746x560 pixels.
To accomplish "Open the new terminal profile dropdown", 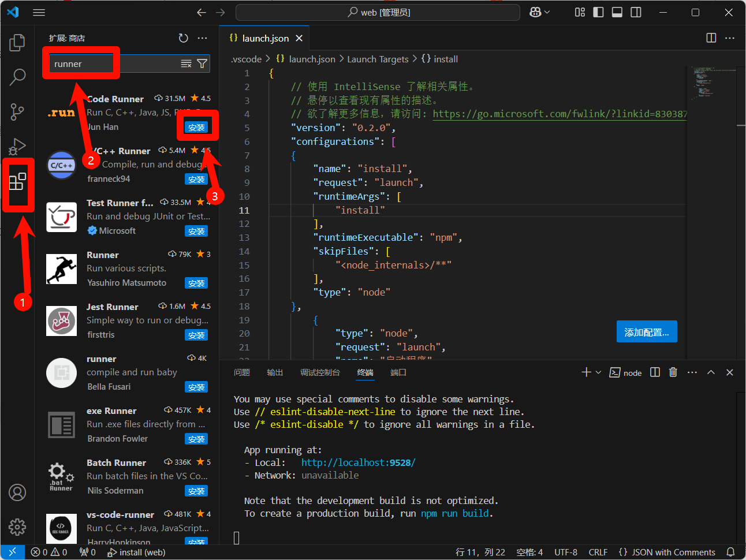I will point(598,372).
